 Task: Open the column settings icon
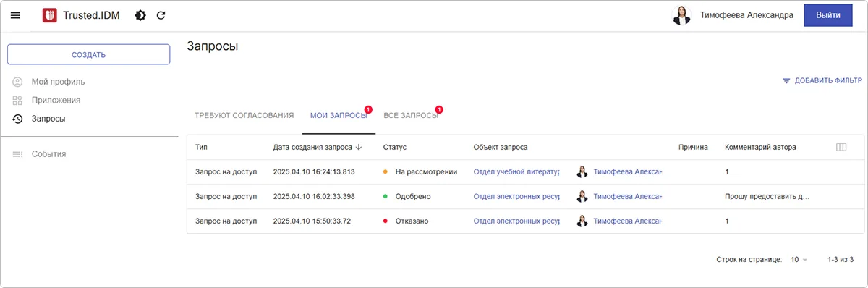841,147
